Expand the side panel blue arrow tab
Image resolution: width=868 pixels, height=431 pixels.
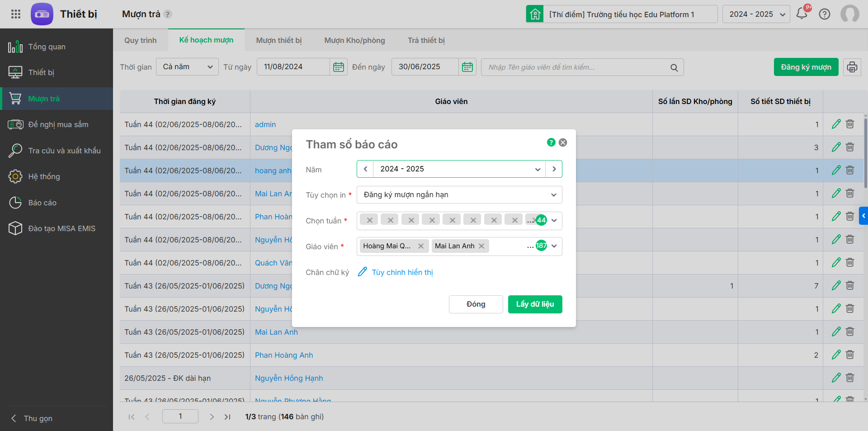pyautogui.click(x=863, y=216)
